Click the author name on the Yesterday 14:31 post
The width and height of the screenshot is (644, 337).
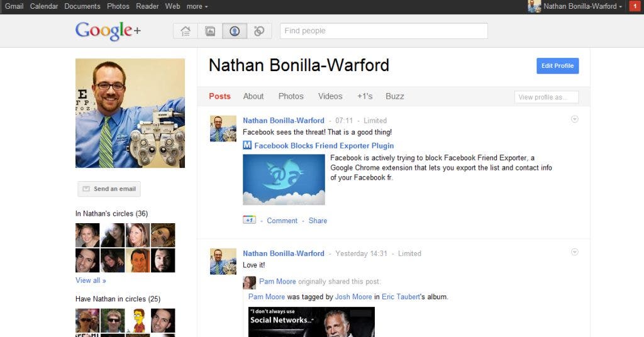pyautogui.click(x=284, y=253)
